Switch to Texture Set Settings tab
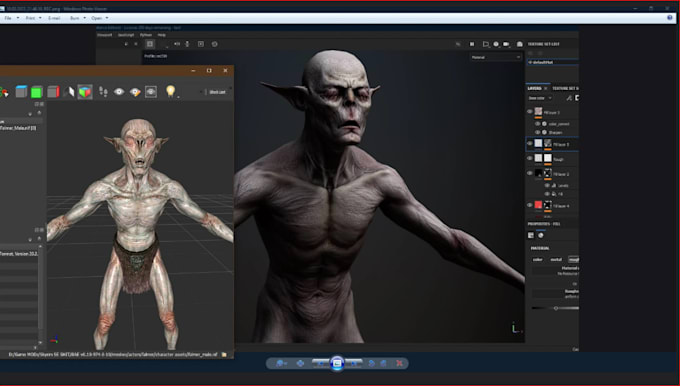 pyautogui.click(x=565, y=88)
